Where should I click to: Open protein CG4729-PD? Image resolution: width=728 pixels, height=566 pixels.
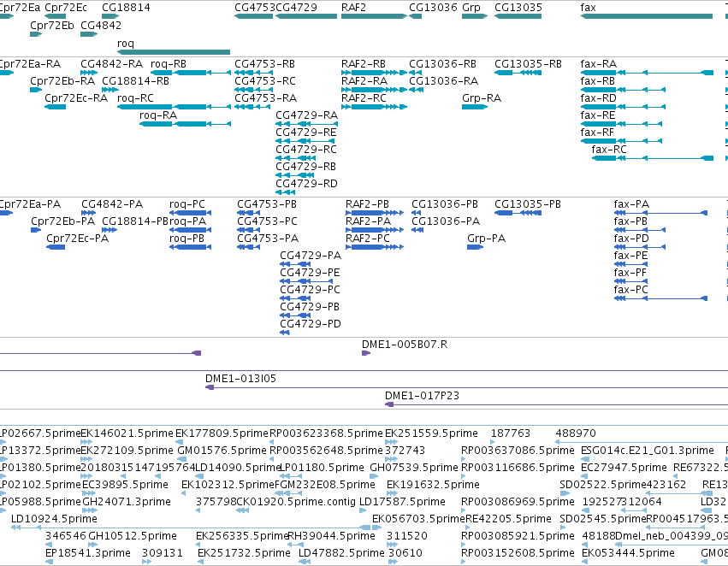point(311,324)
